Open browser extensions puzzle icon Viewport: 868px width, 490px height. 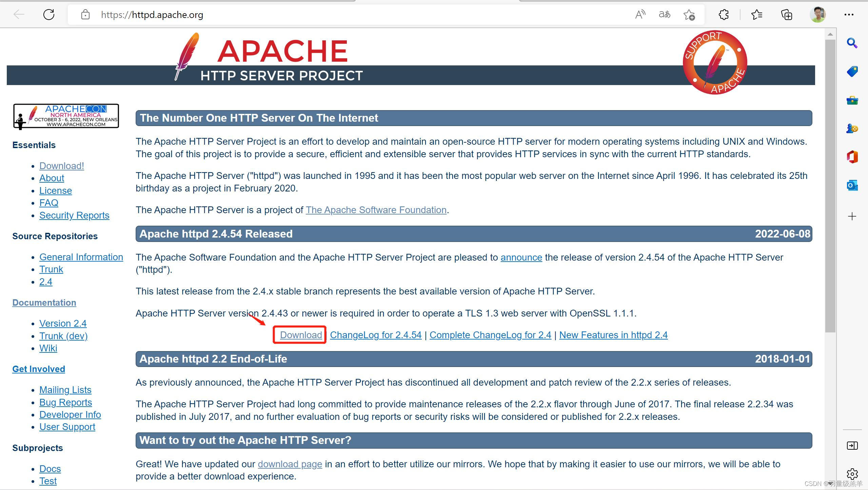[x=724, y=15]
